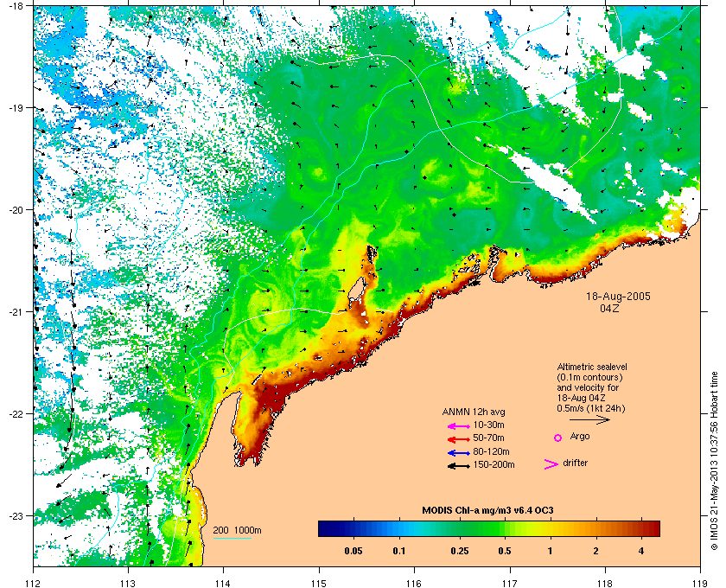Click the 0.5m/s velocity scale arrow
The width and height of the screenshot is (726, 588).
(x=589, y=419)
